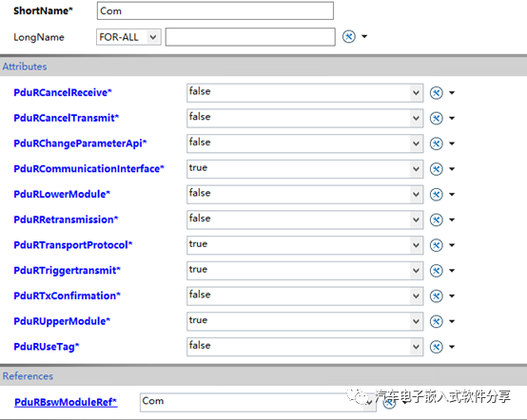Expand small arrow menu next to PduRCancelReceive wrench
Viewport: 527px width, 420px height.
(x=452, y=93)
